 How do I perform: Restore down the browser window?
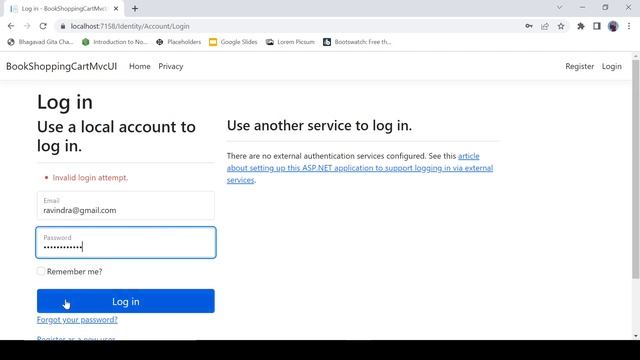605,7
